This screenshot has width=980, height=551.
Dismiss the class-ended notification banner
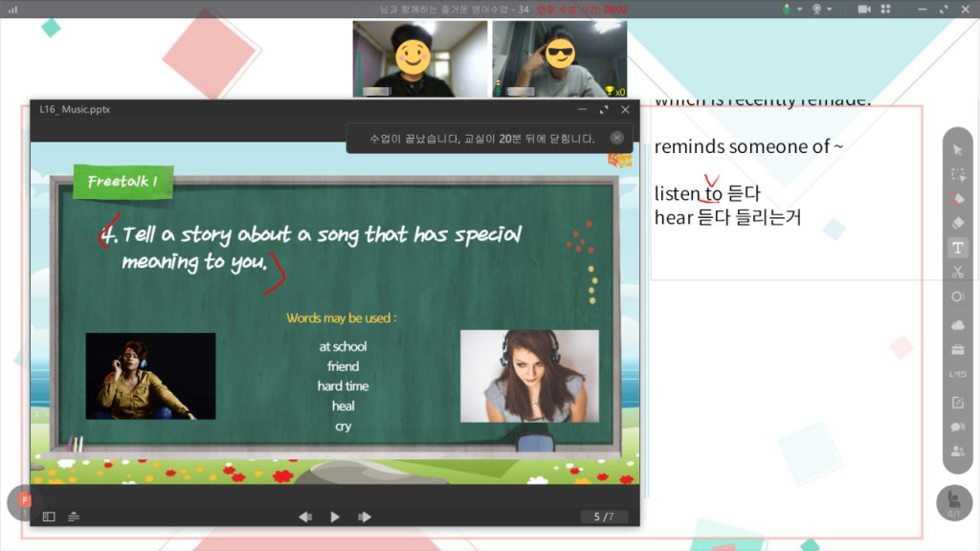pos(617,138)
